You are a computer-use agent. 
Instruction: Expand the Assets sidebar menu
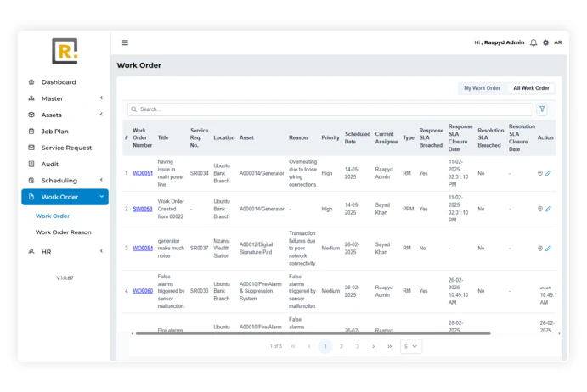(65, 115)
